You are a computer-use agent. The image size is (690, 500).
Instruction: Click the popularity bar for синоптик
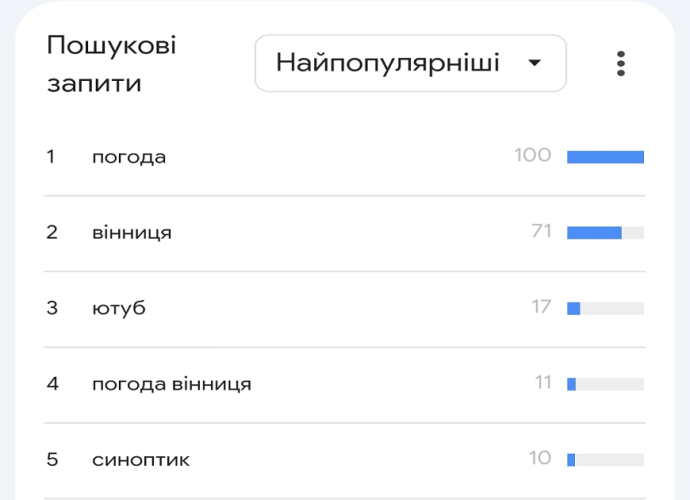(605, 460)
